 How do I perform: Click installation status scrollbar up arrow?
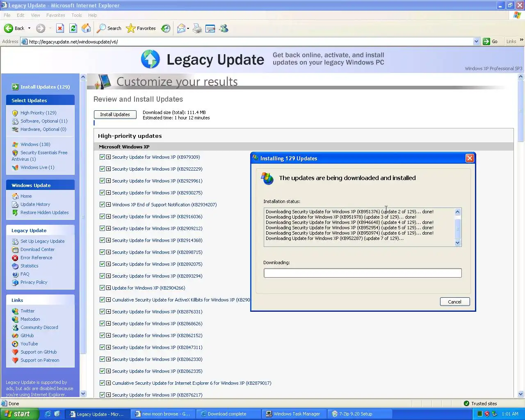click(x=458, y=212)
